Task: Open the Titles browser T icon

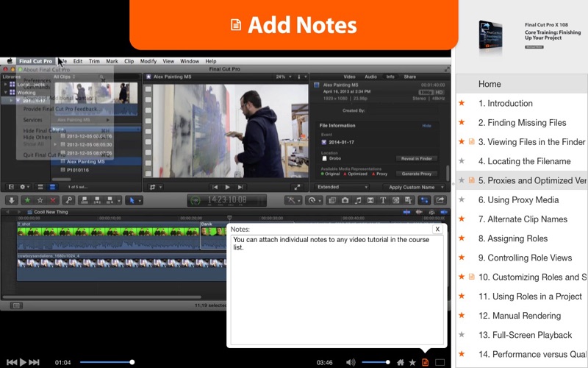Action: click(x=383, y=200)
